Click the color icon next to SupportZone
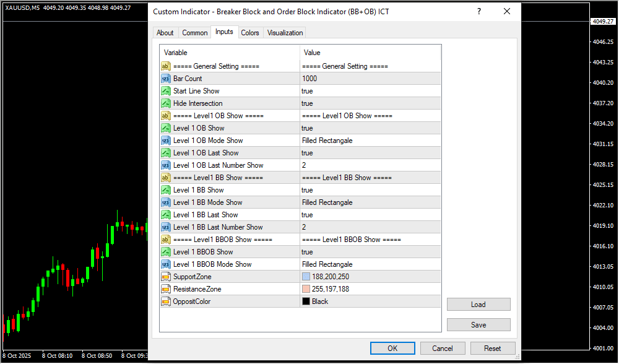 166,277
